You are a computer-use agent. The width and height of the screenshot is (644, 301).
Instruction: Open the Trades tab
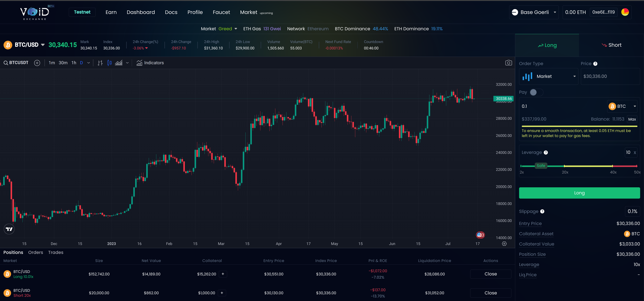point(56,252)
